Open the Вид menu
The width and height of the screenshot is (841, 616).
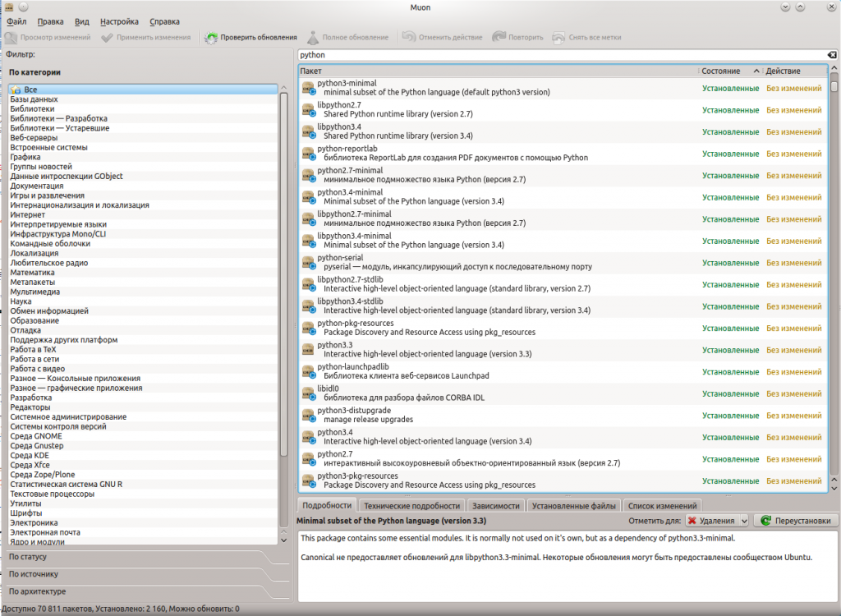tap(82, 21)
